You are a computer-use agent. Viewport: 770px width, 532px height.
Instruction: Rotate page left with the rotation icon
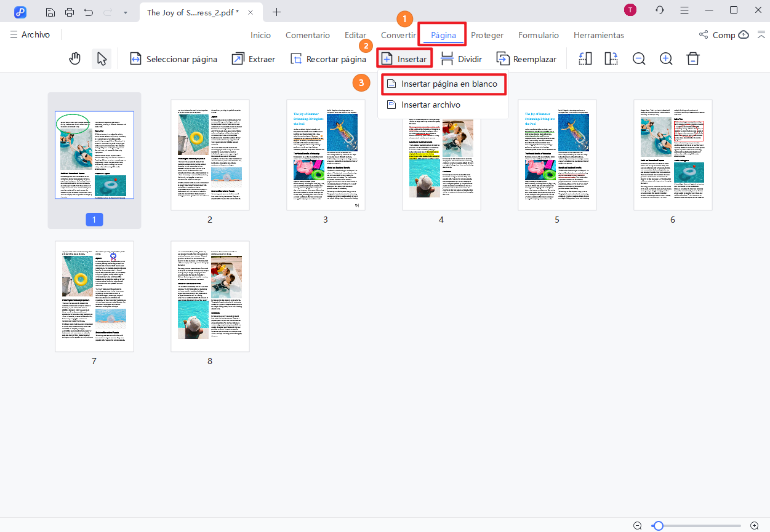(x=585, y=58)
